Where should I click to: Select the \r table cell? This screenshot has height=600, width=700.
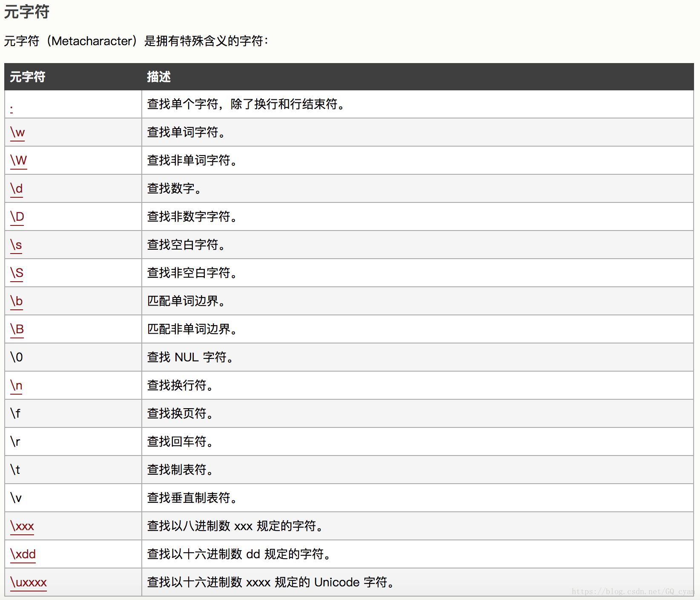coord(73,441)
